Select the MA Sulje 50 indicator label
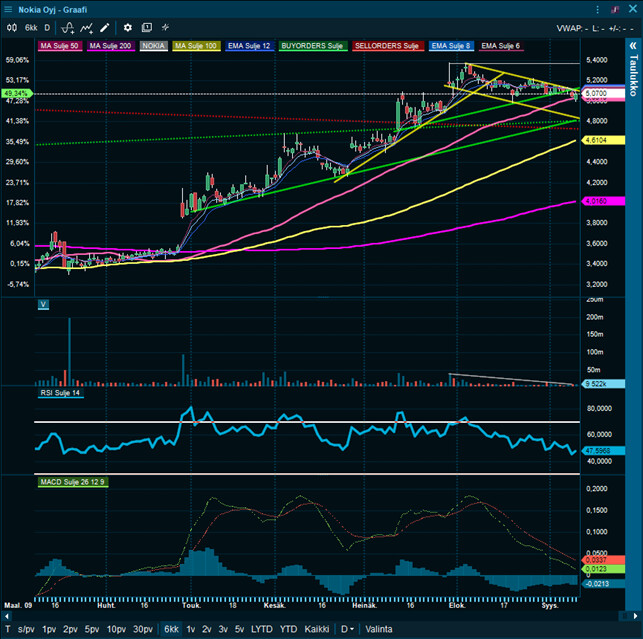Image resolution: width=643 pixels, height=639 pixels. tap(59, 46)
